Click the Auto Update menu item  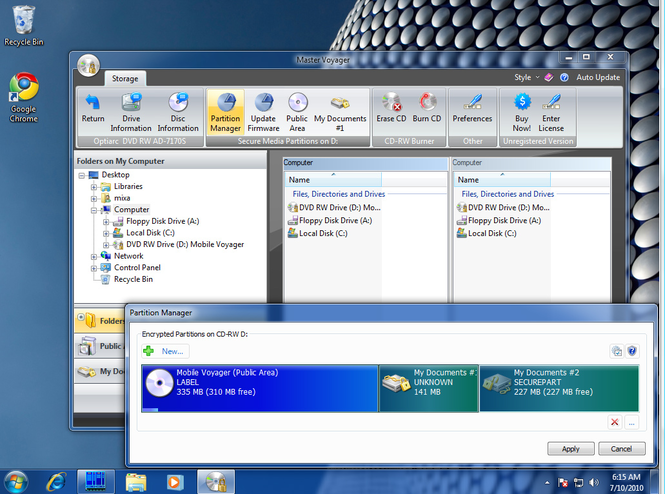click(598, 77)
